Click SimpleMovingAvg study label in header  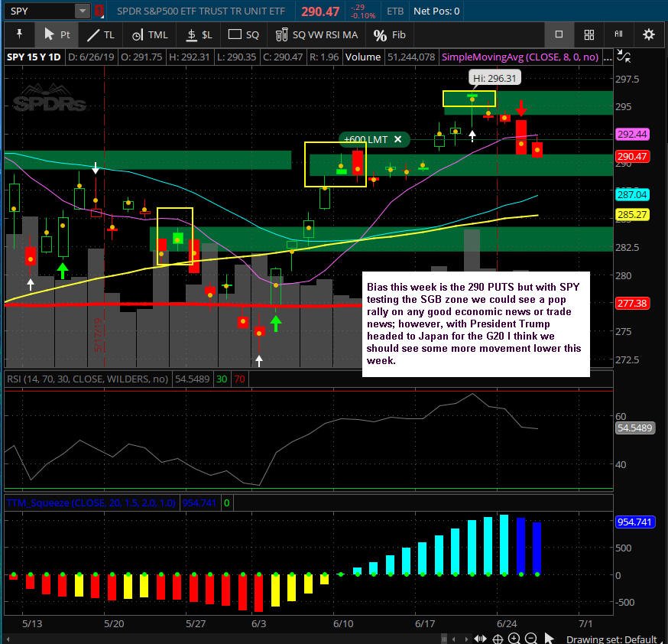520,57
